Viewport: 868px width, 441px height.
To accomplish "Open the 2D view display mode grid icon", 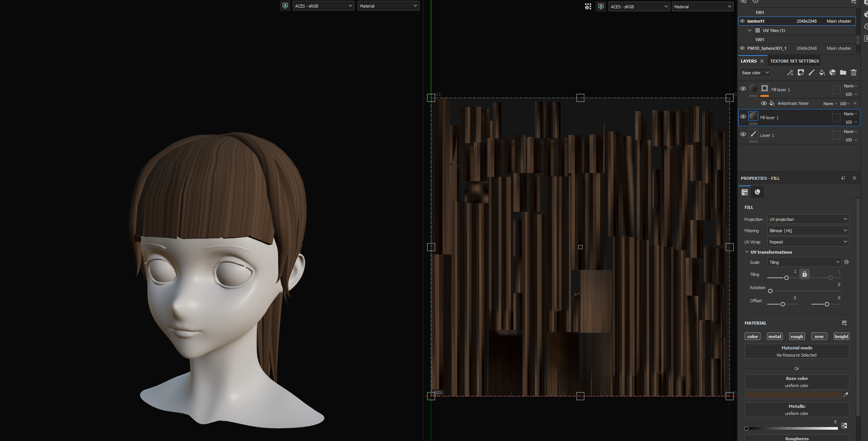I will [588, 6].
